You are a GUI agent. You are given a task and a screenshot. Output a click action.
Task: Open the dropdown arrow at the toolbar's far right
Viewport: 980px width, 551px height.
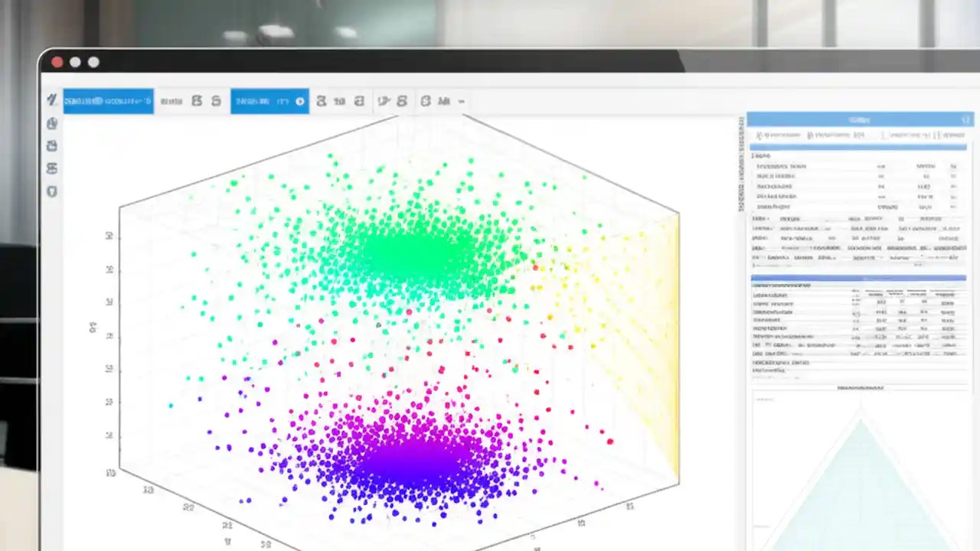[x=460, y=100]
